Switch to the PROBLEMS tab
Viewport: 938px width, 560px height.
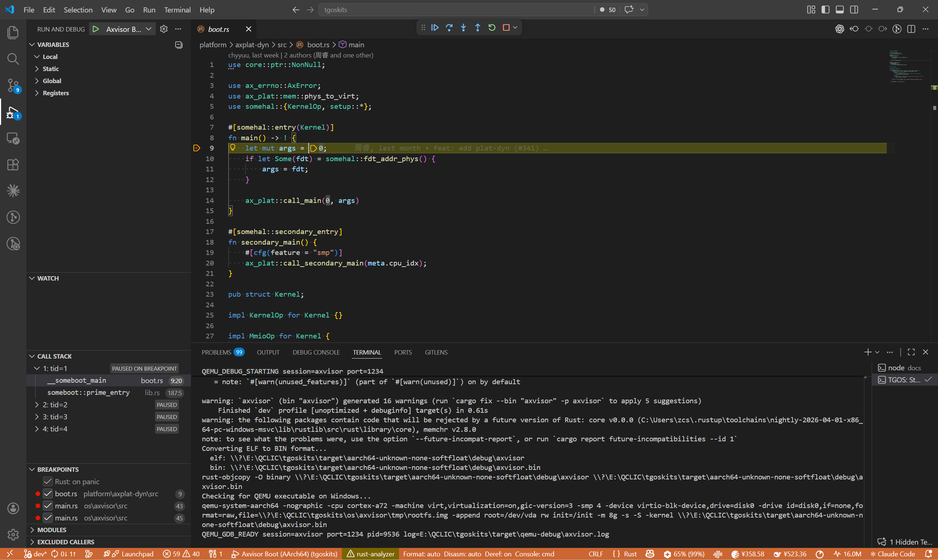pos(223,352)
